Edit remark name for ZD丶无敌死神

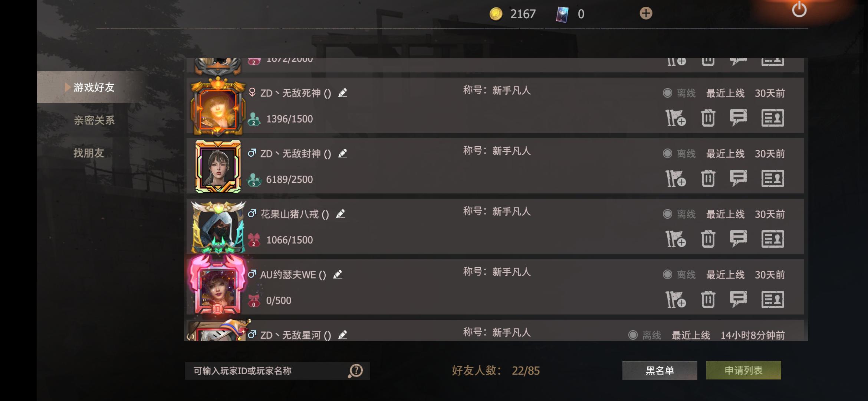(x=343, y=93)
